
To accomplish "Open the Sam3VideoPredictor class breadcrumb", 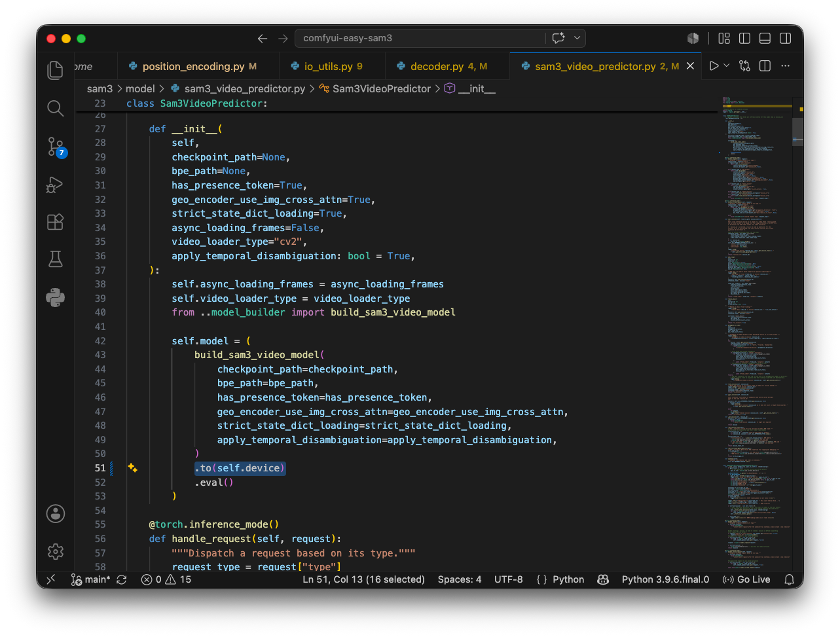I will [375, 88].
